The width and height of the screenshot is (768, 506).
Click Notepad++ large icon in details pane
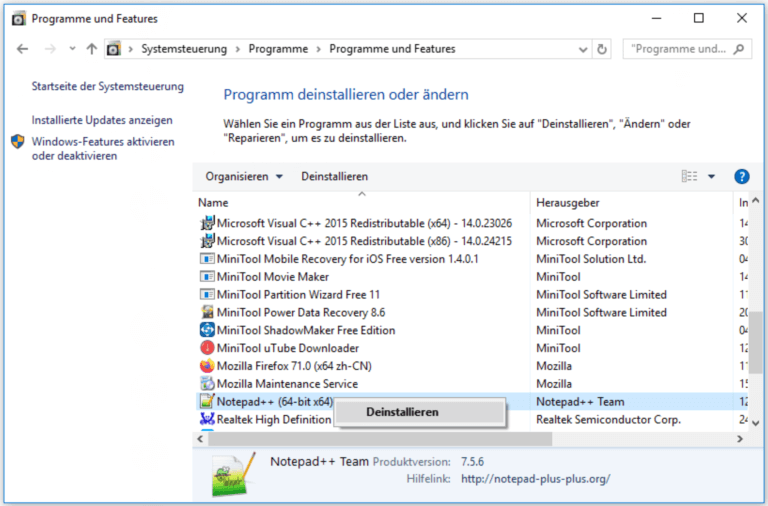coord(234,474)
